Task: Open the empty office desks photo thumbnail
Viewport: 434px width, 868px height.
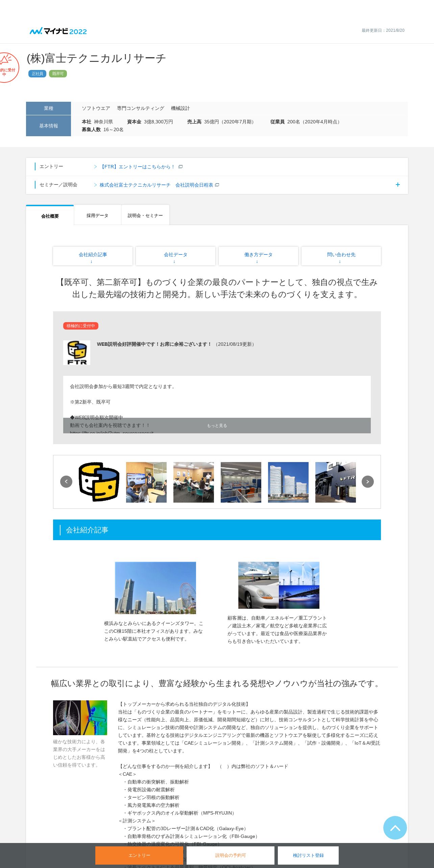Action: point(241,482)
